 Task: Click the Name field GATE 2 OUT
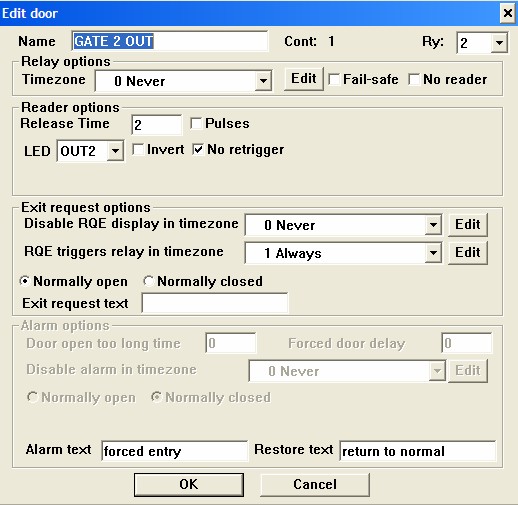(170, 41)
